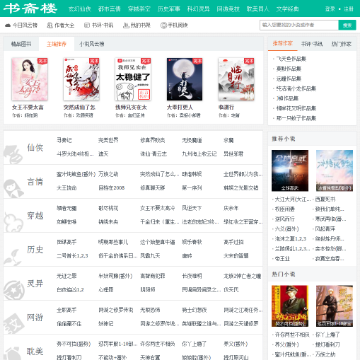Go to the 穿越架空 nav section
Screen dimensions: 360x360
[x=139, y=9]
